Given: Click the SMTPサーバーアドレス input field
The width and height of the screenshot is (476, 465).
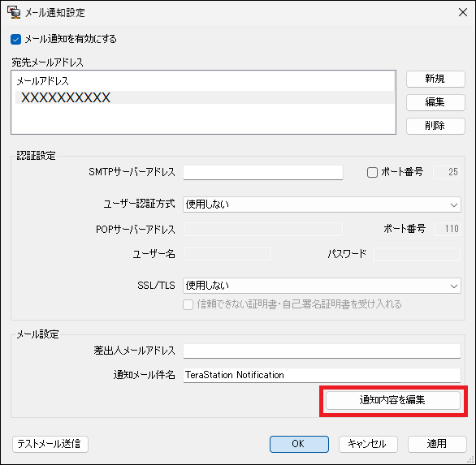Looking at the screenshot, I should [263, 172].
